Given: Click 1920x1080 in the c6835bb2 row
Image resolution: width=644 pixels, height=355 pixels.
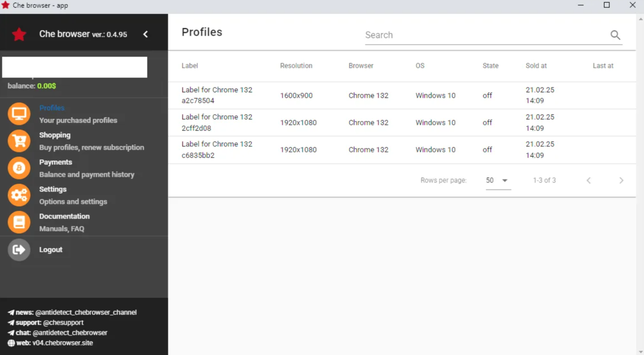Looking at the screenshot, I should pos(298,150).
